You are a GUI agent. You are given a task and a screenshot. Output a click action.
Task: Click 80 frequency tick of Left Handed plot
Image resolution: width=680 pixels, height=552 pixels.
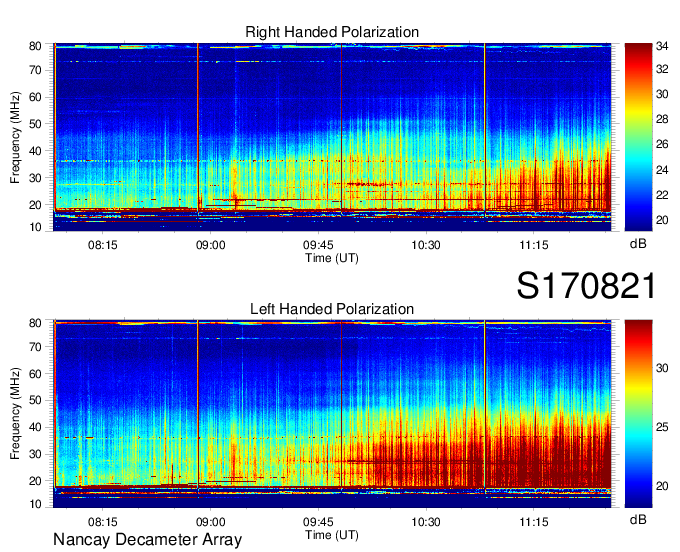pos(35,323)
